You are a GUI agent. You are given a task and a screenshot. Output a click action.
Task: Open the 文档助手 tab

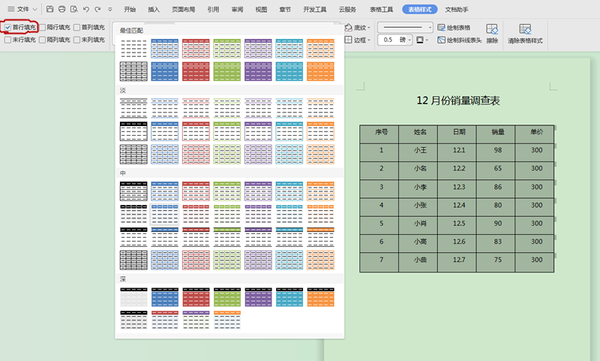[456, 9]
